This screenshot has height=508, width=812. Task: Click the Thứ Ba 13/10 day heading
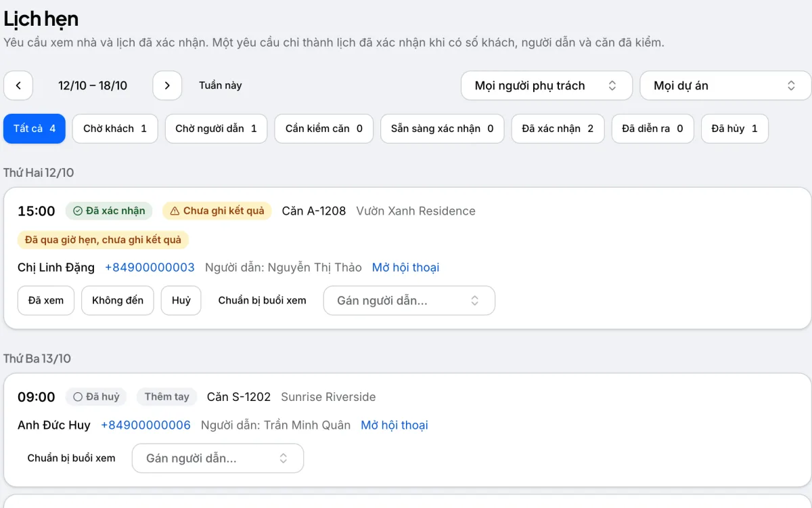point(37,358)
